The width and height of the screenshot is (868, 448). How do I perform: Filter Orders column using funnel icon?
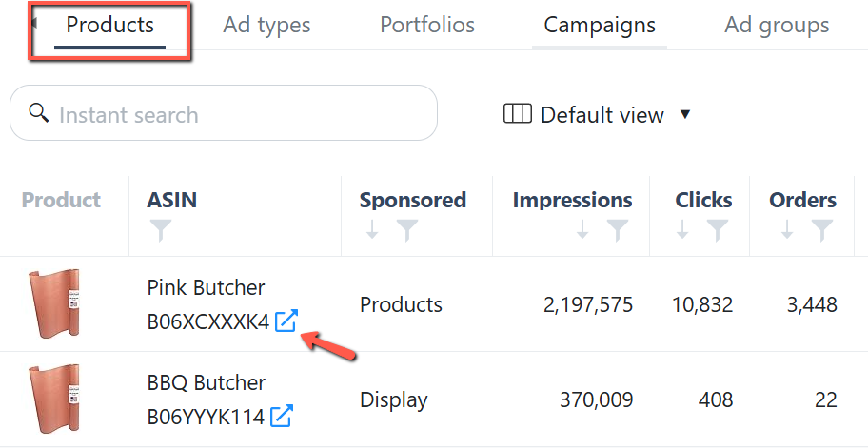coord(822,230)
